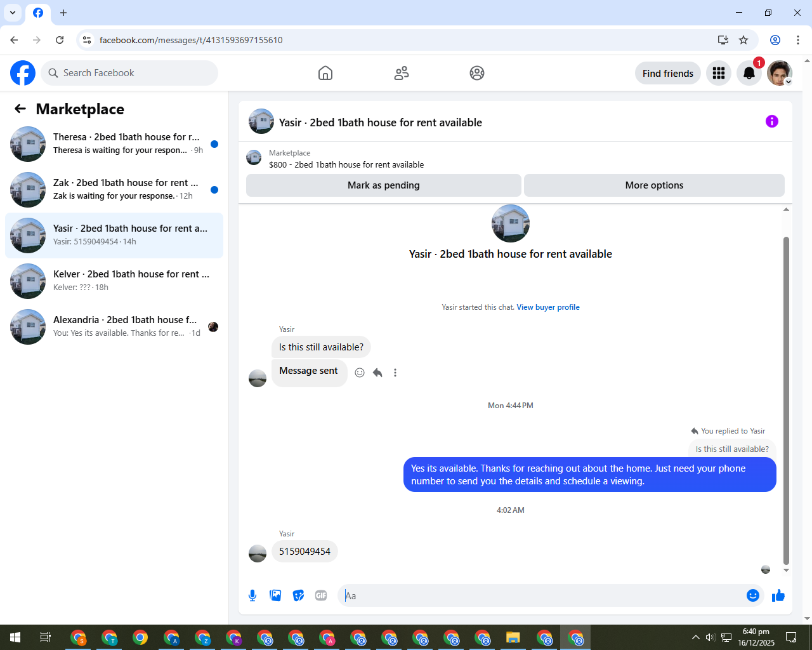
Task: Open the Facebook menu grid icon
Action: [719, 73]
